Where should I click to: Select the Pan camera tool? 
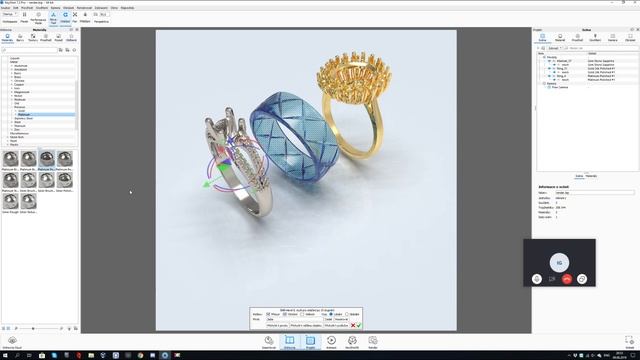[x=75, y=17]
